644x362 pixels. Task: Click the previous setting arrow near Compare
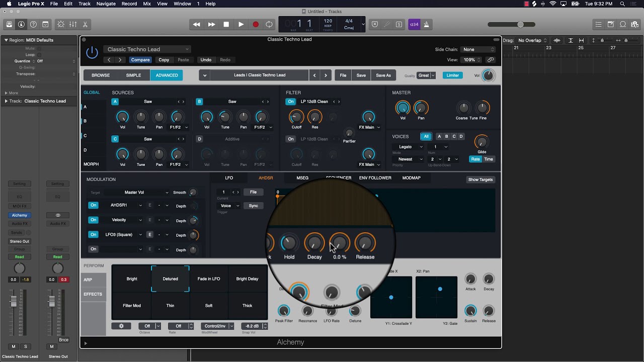109,60
